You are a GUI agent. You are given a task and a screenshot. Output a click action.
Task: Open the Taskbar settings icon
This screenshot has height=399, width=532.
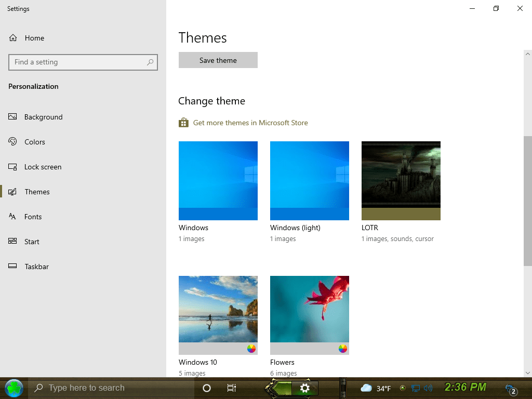(x=12, y=266)
